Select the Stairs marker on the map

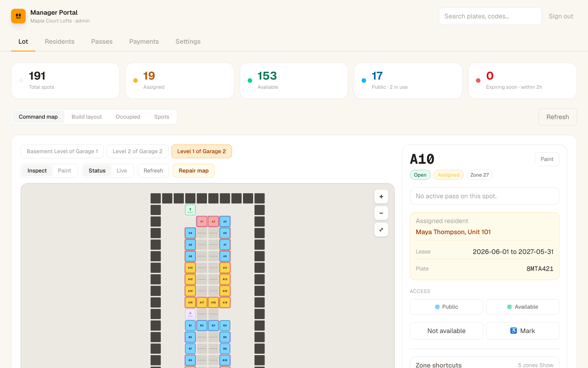coord(190,314)
